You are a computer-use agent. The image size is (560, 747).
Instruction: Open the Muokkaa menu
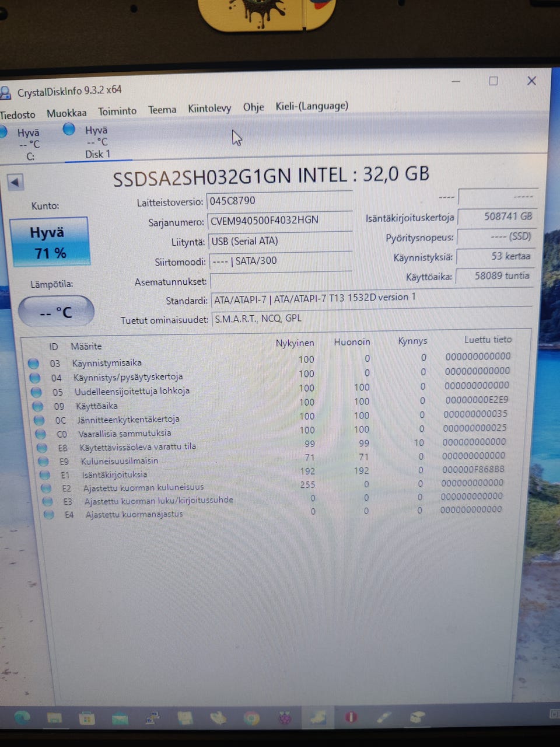[x=66, y=113]
